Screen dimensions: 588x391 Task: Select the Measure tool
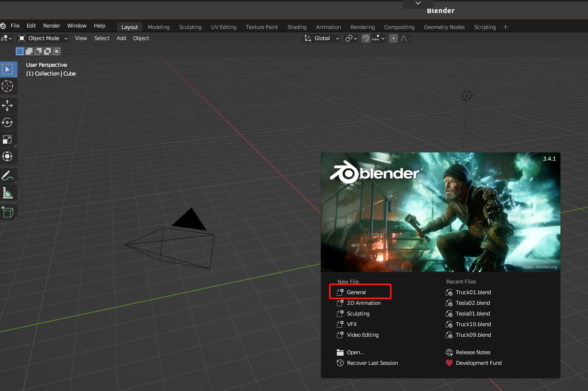[x=8, y=193]
